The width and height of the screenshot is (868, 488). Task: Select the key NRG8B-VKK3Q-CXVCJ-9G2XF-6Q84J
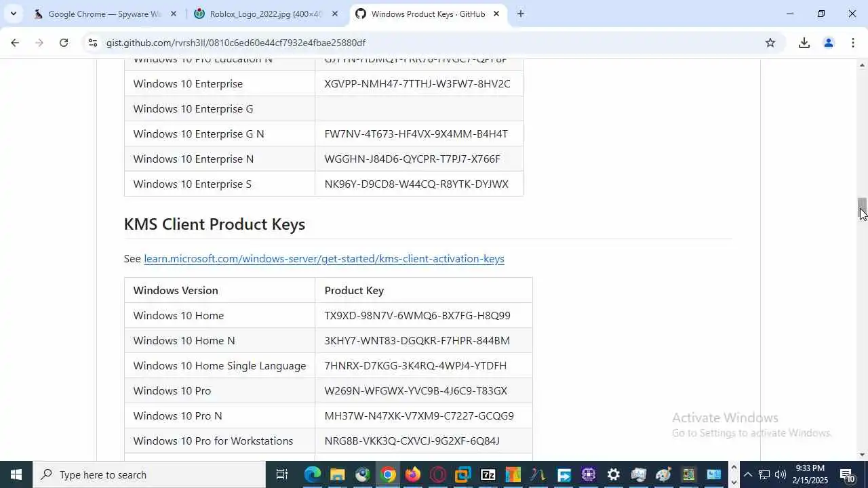[x=412, y=441]
